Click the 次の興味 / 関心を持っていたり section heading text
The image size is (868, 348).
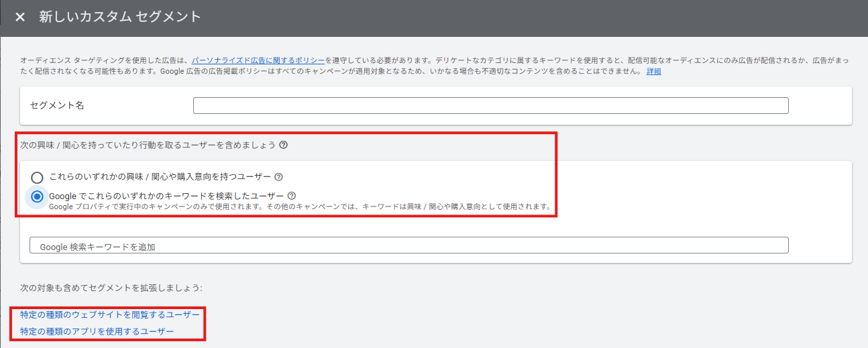click(x=148, y=145)
